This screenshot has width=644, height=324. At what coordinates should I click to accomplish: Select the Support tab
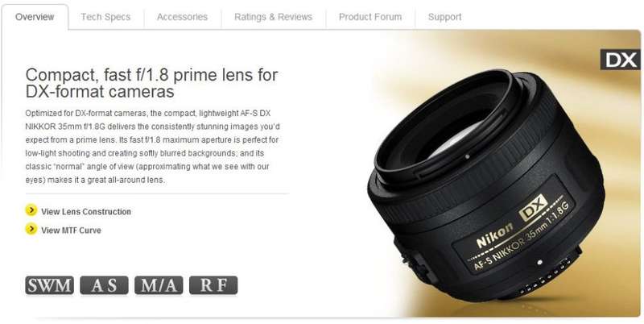[445, 17]
